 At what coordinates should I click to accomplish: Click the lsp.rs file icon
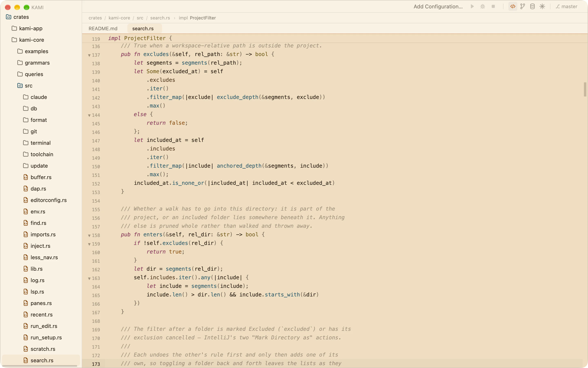pos(26,292)
